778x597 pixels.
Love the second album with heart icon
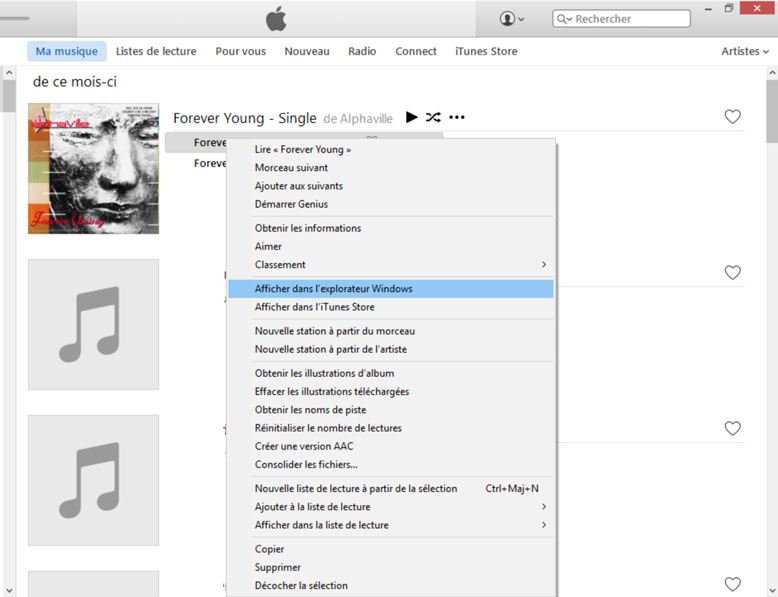pyautogui.click(x=732, y=272)
